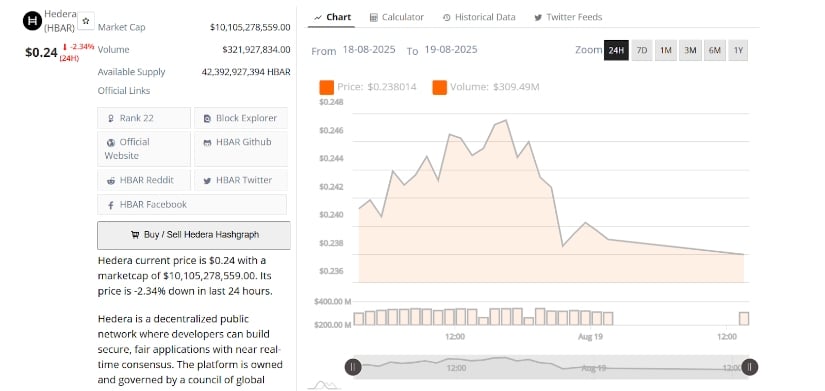Open the Official Website link
Image resolution: width=825 pixels, height=391 pixels.
pyautogui.click(x=144, y=148)
